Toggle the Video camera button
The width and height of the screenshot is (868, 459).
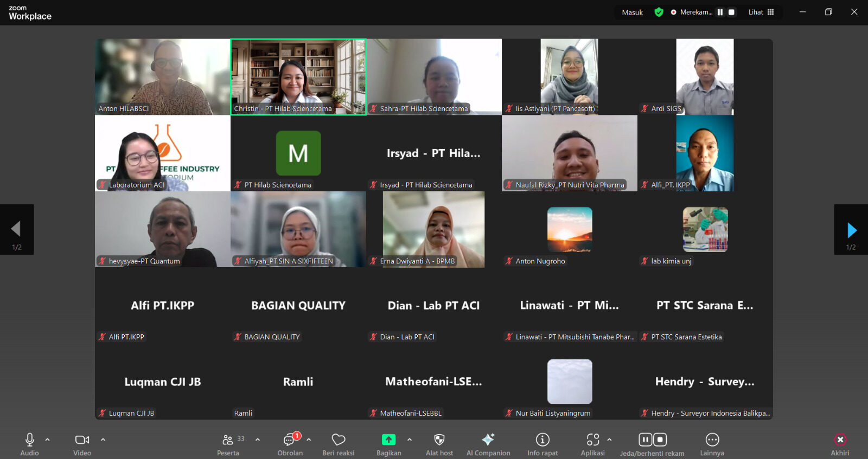tap(82, 439)
